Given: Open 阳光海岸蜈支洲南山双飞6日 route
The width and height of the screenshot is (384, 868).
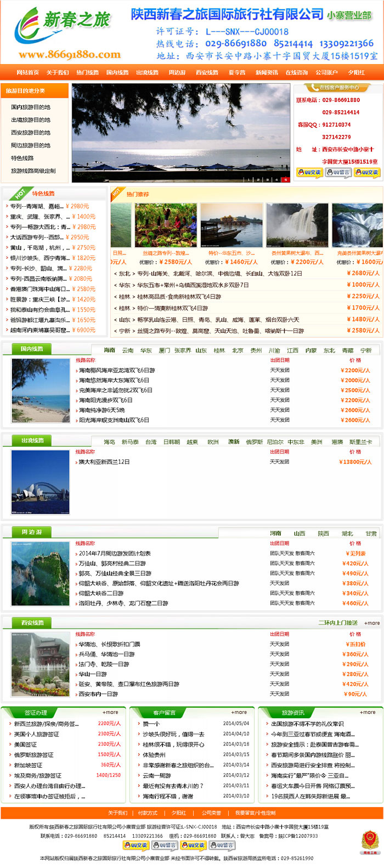Looking at the screenshot, I should point(114,420).
